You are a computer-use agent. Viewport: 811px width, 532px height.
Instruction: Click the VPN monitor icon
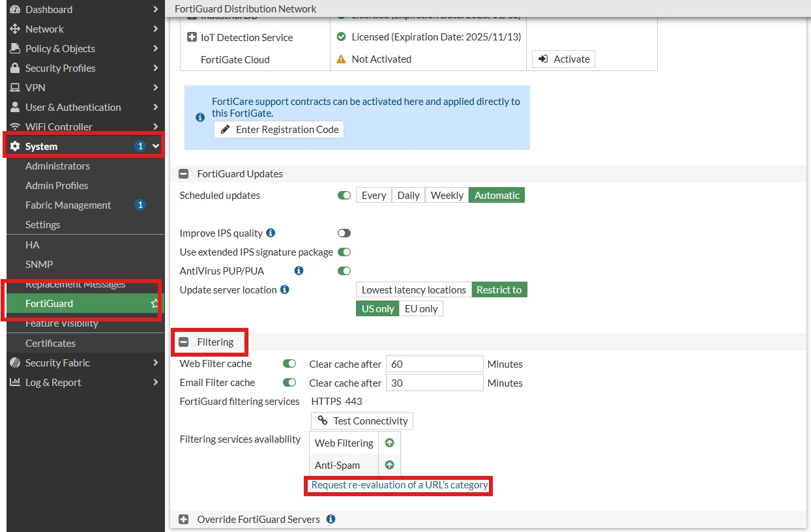pos(15,87)
